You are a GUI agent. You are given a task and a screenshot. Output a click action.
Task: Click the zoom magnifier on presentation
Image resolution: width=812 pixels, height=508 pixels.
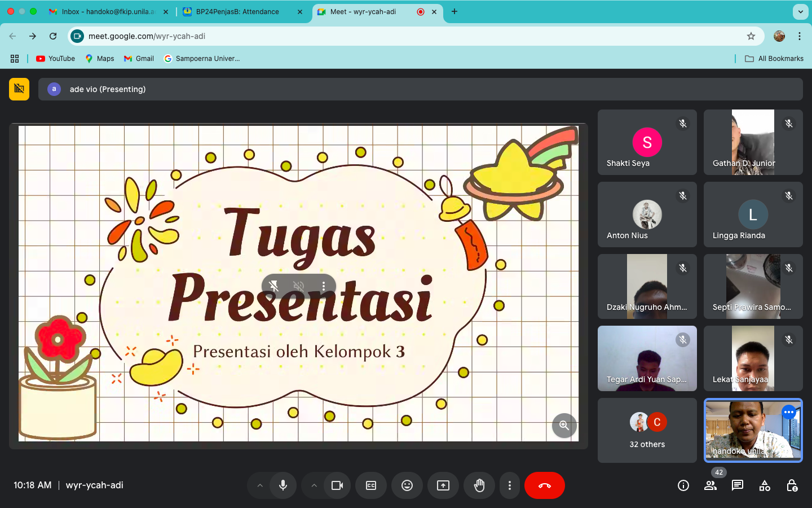point(564,426)
